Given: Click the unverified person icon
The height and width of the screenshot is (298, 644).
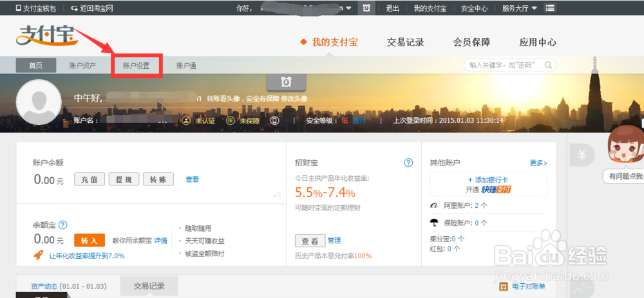Looking at the screenshot, I should (x=186, y=120).
